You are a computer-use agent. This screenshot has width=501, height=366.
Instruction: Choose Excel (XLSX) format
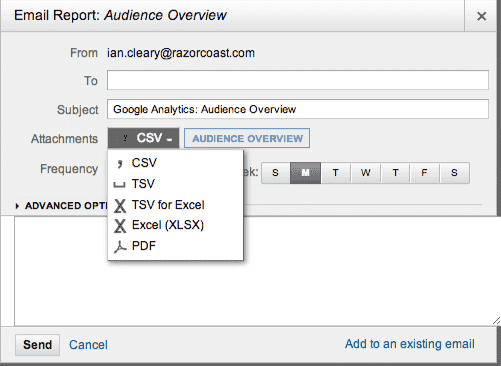click(175, 225)
